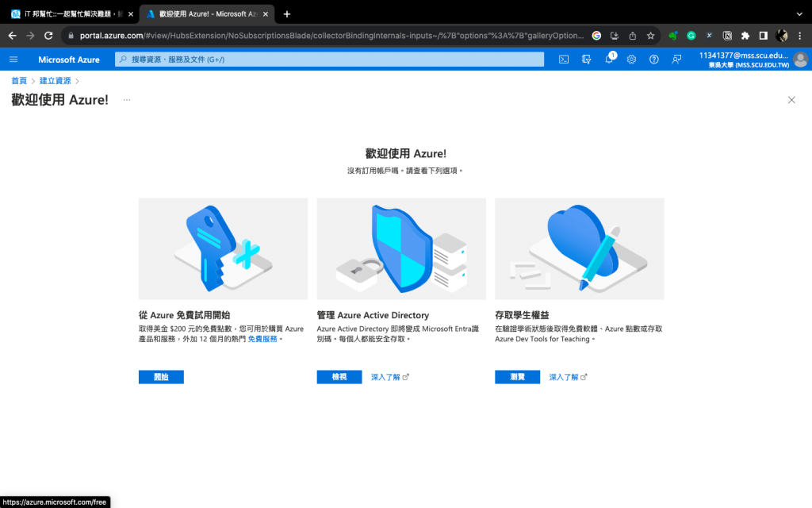Click the 存取學生權益 heading

522,315
